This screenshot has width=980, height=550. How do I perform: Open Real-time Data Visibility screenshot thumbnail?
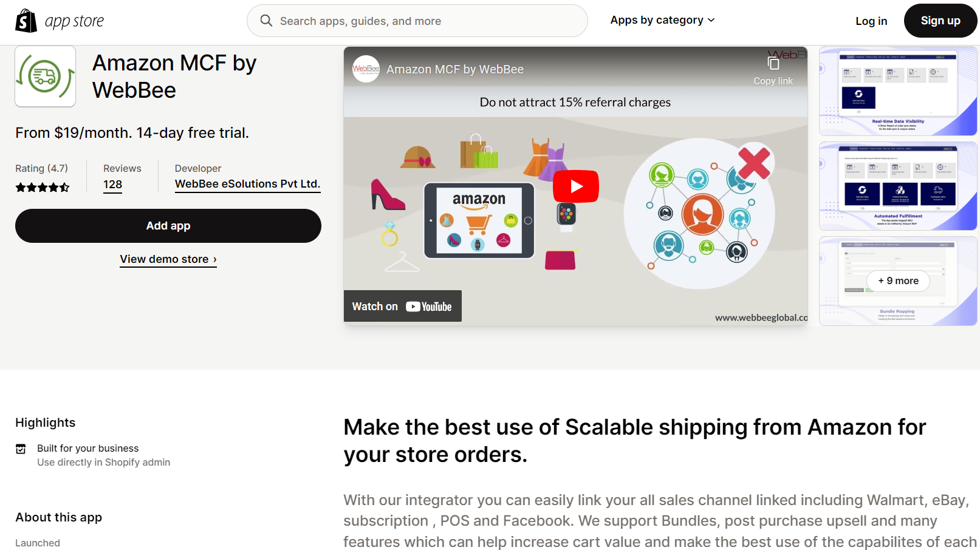(x=897, y=91)
